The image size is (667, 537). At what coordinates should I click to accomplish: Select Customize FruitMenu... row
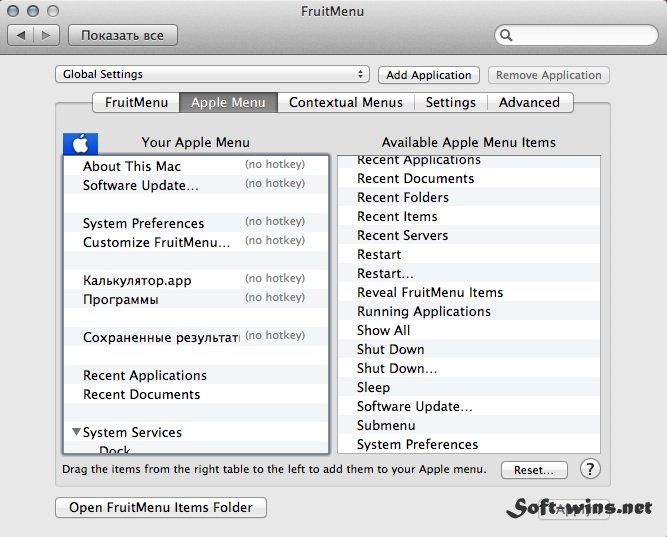coord(196,242)
